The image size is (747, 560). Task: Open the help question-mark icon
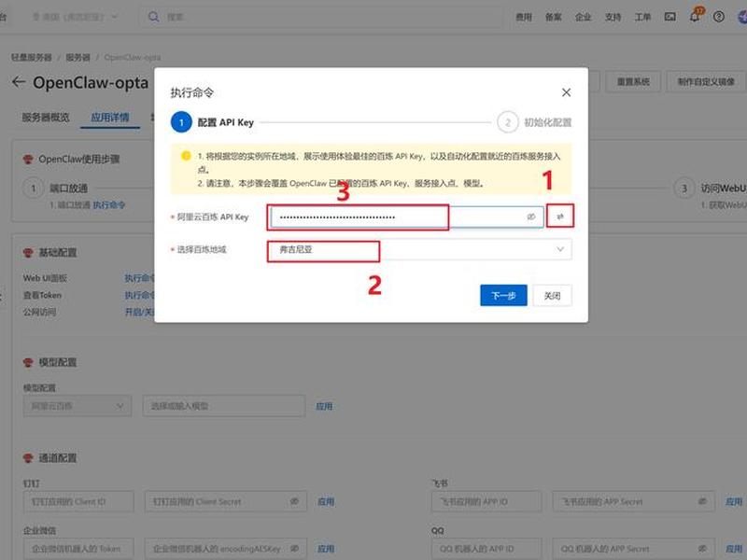718,17
